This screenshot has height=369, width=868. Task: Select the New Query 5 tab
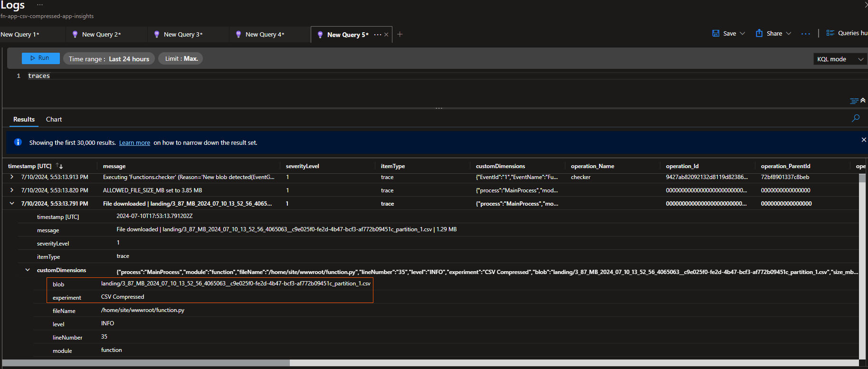pos(348,35)
